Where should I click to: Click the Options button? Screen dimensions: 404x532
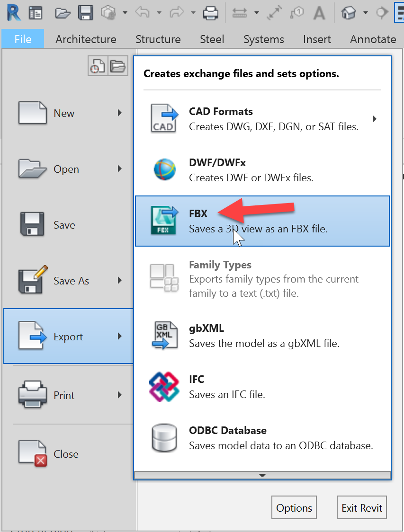294,507
